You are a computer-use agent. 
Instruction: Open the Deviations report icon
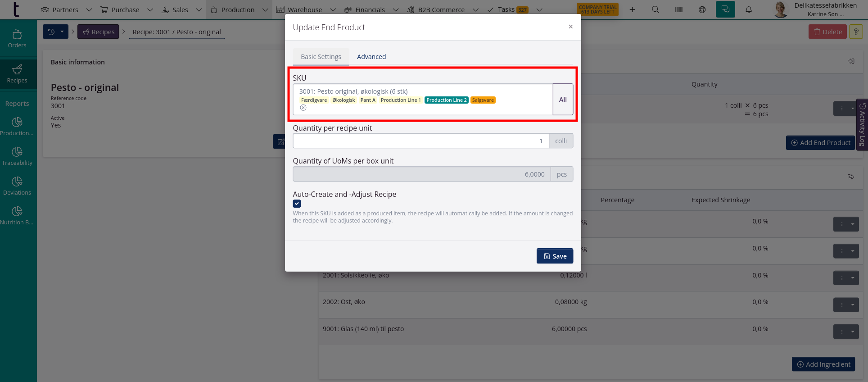(17, 186)
